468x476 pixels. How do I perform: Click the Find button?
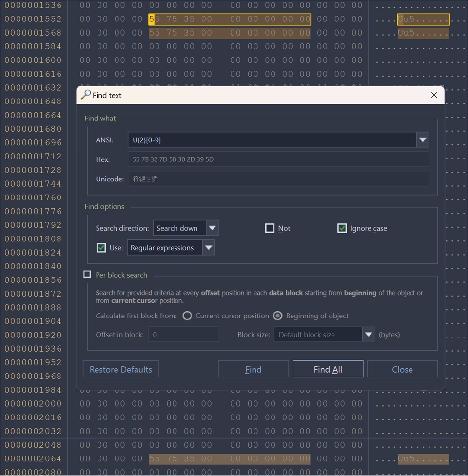click(x=253, y=369)
